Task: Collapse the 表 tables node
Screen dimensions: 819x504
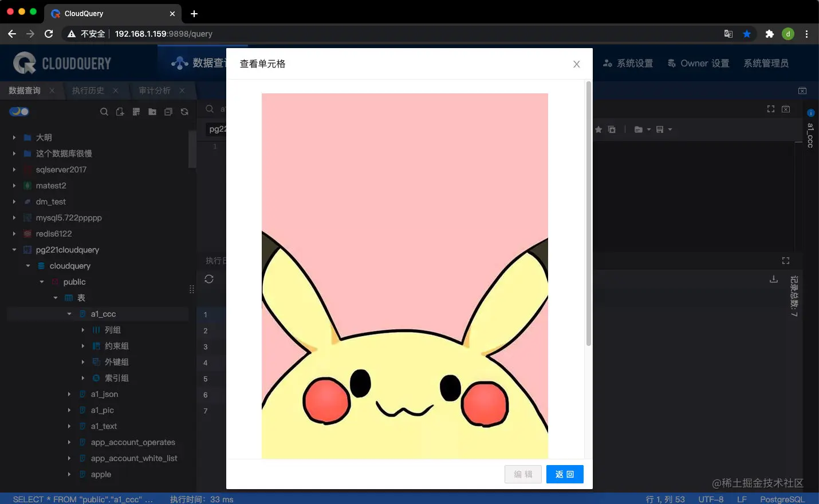Action: 56,298
